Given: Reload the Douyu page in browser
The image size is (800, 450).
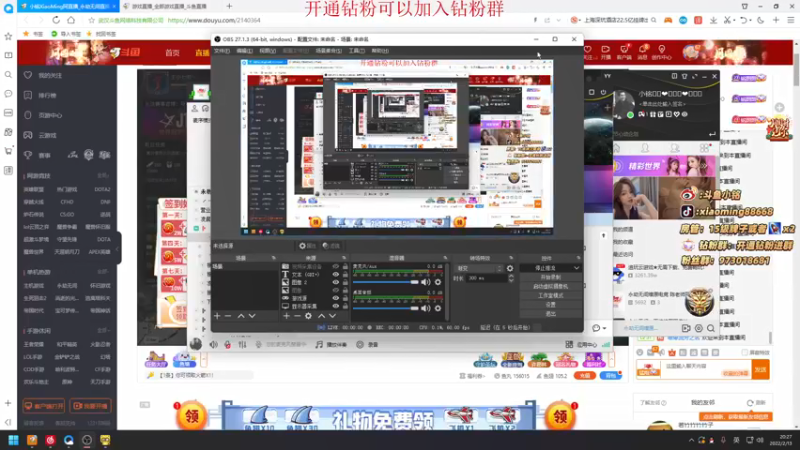Looking at the screenshot, I should (56, 20).
